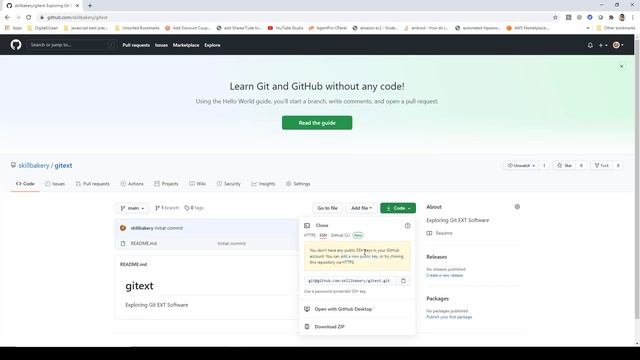The image size is (640, 360).
Task: Open Explore in top navigation
Action: point(212,45)
